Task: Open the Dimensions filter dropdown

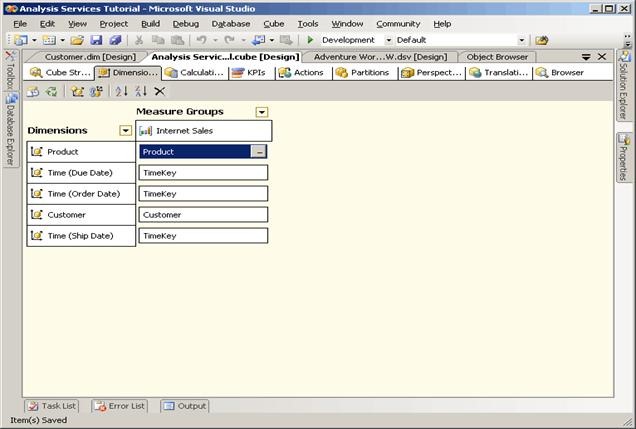Action: [x=125, y=130]
